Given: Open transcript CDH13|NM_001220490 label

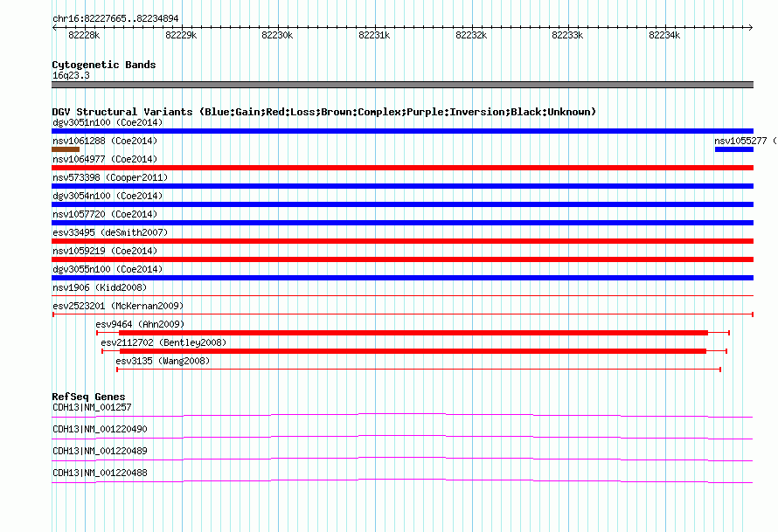Looking at the screenshot, I should point(100,430).
